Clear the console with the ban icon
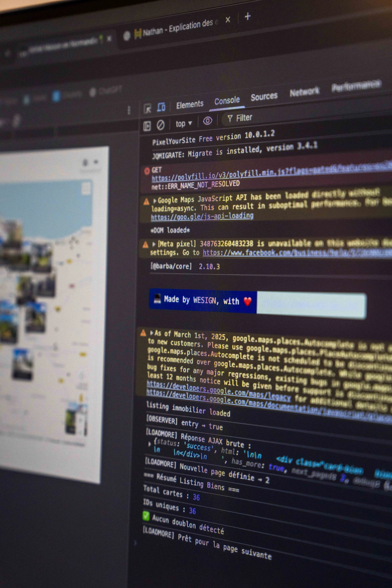The image size is (392, 588). [161, 125]
